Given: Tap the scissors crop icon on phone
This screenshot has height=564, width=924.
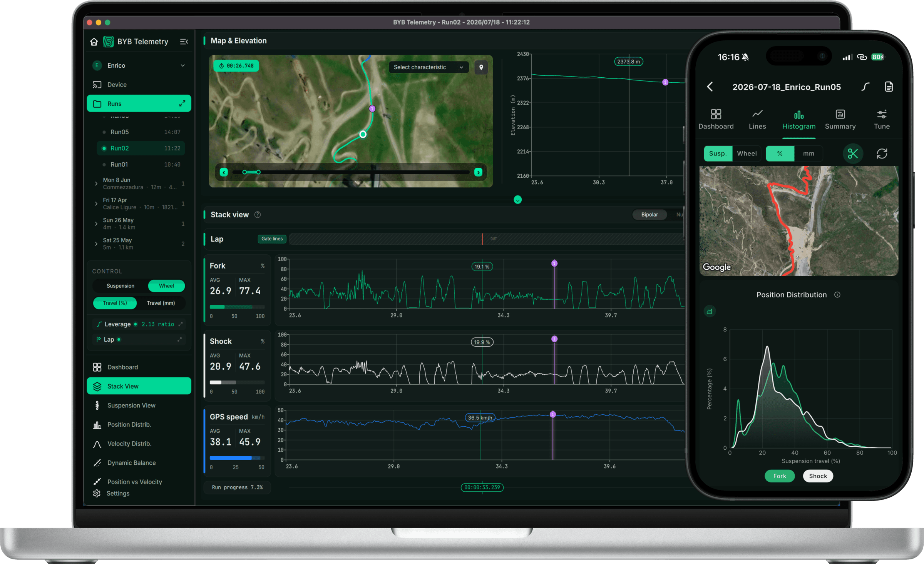Looking at the screenshot, I should click(853, 154).
